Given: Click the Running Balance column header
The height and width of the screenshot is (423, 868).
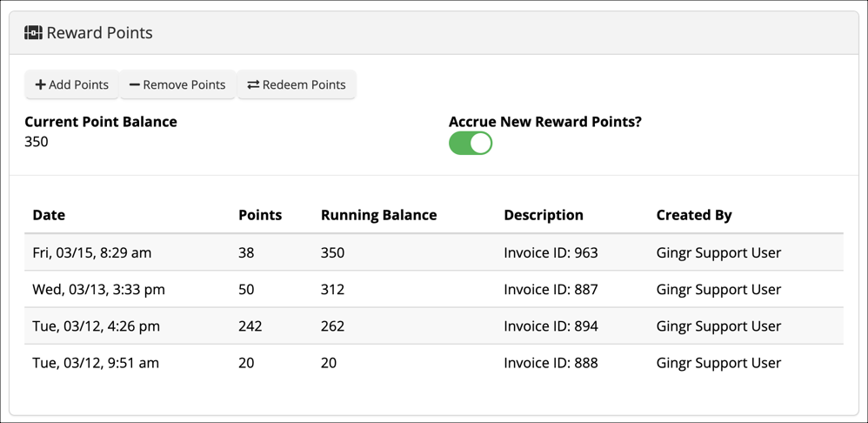Looking at the screenshot, I should [378, 215].
